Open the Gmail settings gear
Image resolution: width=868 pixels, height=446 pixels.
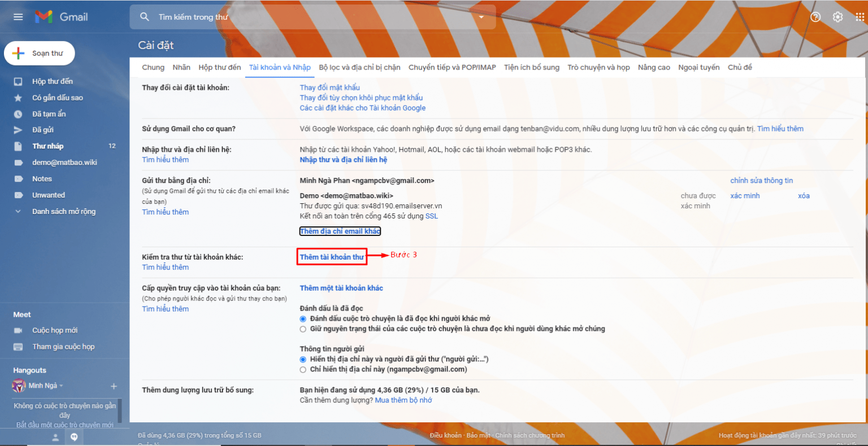(837, 16)
